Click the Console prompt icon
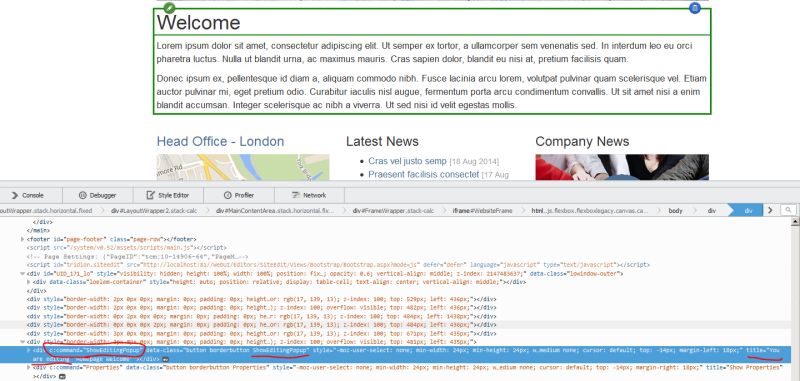This screenshot has height=381, width=800. 15,195
